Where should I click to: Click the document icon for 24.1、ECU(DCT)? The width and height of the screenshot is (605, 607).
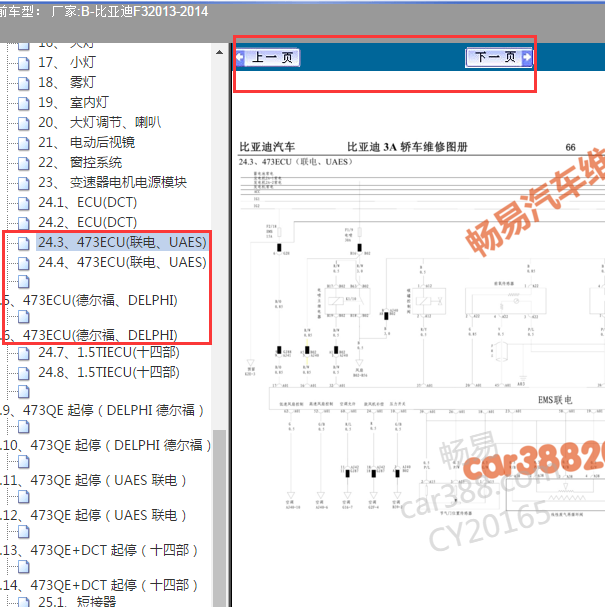point(24,202)
